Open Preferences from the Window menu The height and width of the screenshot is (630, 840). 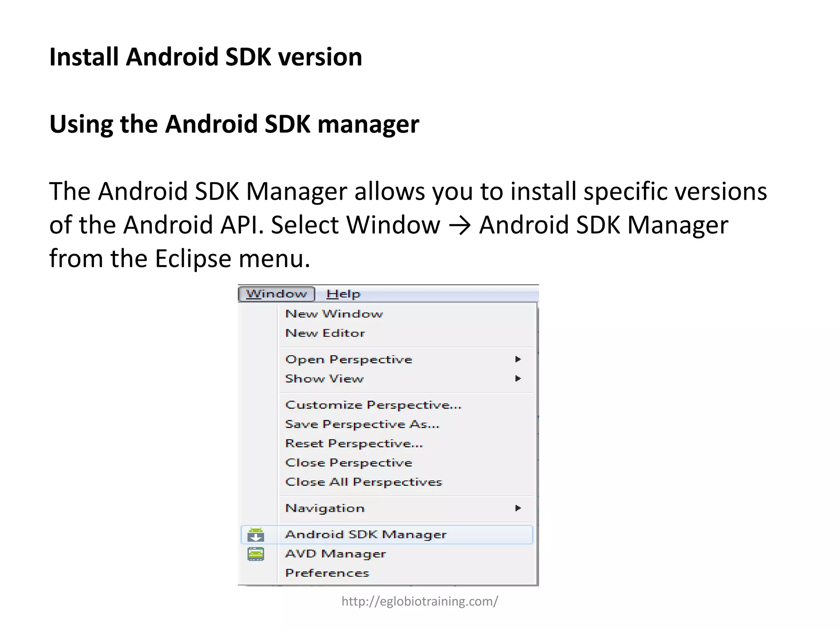[x=327, y=573]
